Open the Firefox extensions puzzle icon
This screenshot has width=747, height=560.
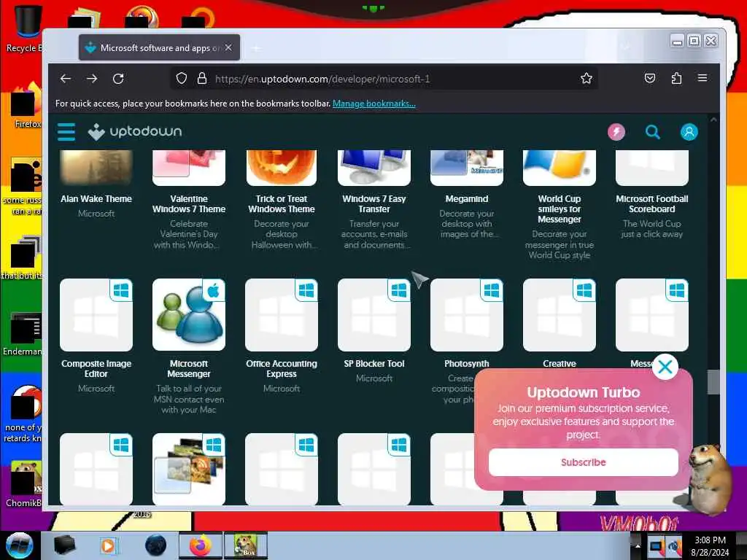(x=676, y=78)
